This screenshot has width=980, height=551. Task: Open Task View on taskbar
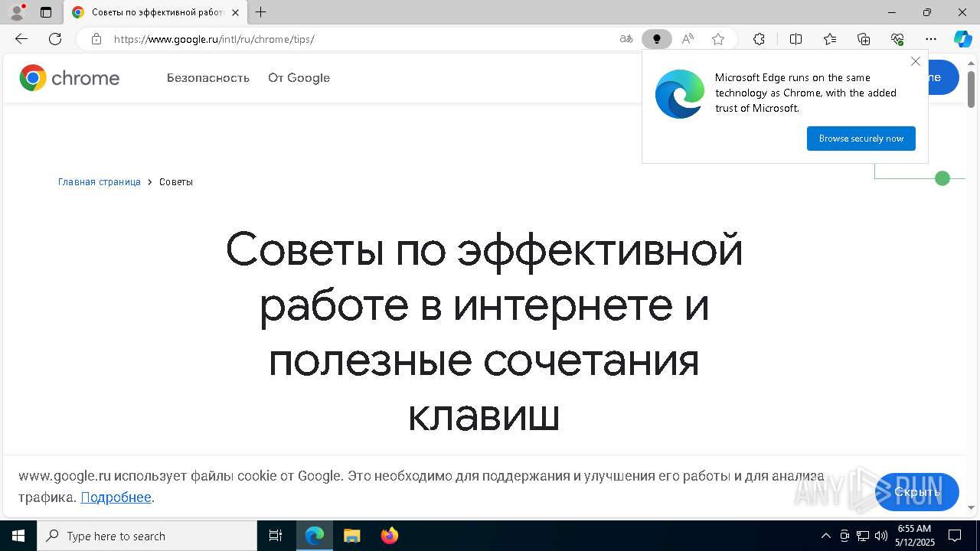click(276, 536)
